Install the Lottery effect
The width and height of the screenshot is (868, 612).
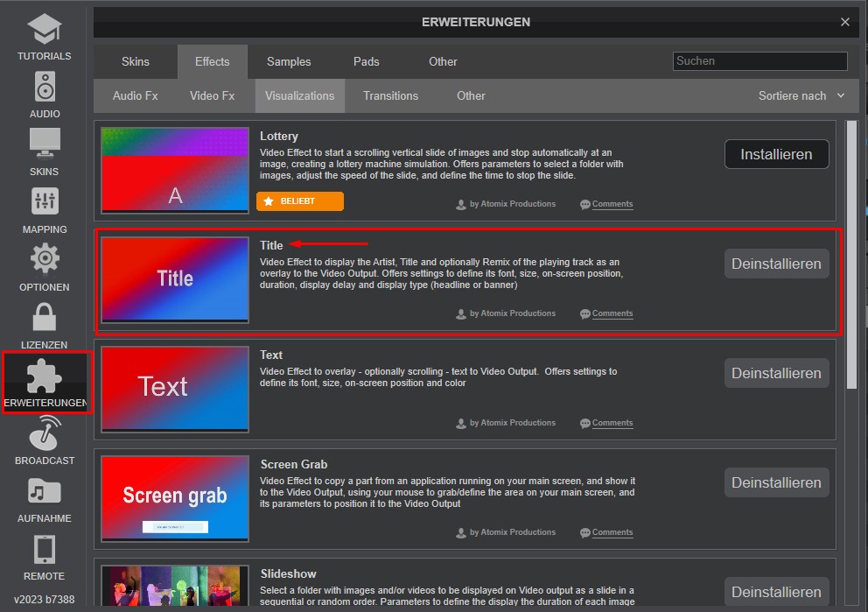(x=776, y=154)
